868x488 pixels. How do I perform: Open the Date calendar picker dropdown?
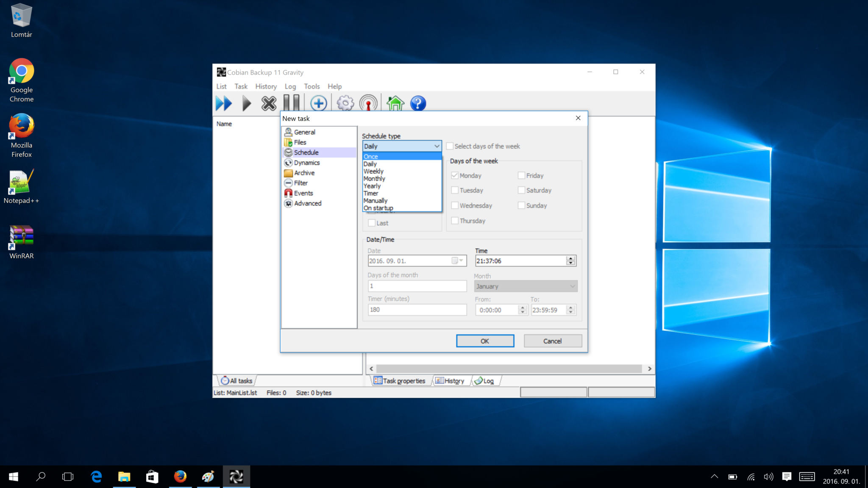(x=459, y=261)
